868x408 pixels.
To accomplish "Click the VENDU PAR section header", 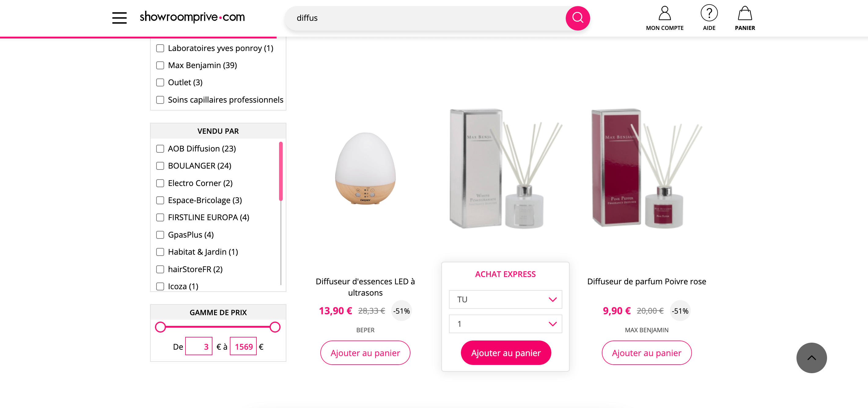I will point(218,131).
